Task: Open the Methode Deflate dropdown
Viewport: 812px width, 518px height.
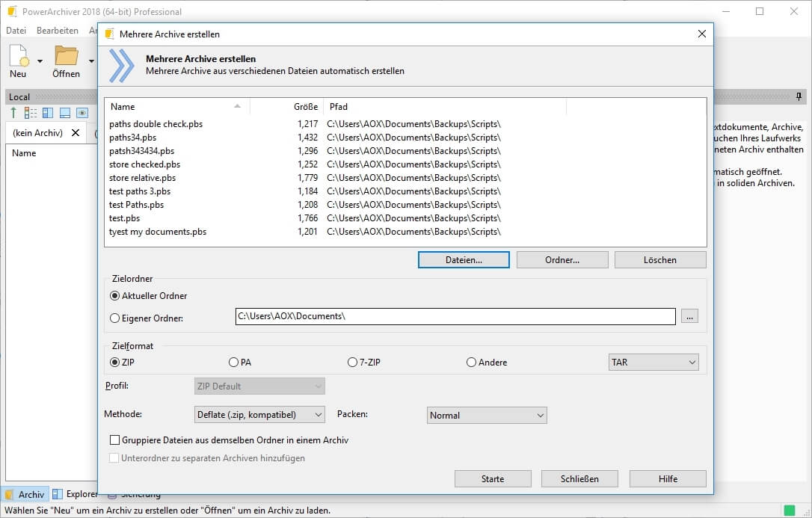Action: click(x=259, y=415)
